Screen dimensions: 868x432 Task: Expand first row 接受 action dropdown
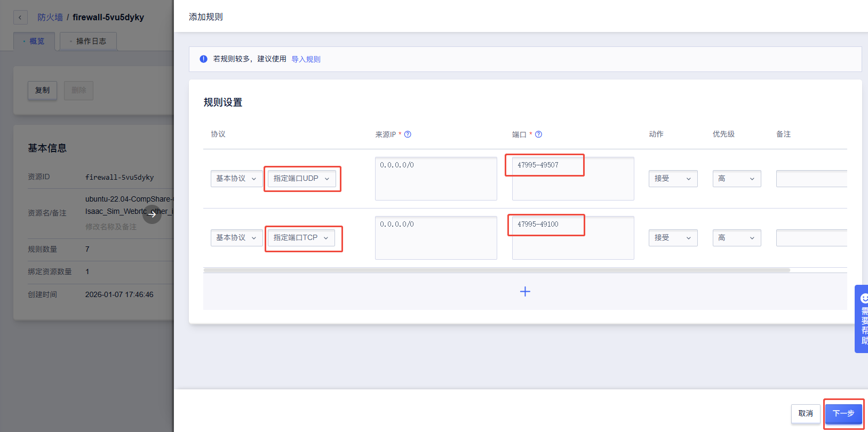(672, 179)
